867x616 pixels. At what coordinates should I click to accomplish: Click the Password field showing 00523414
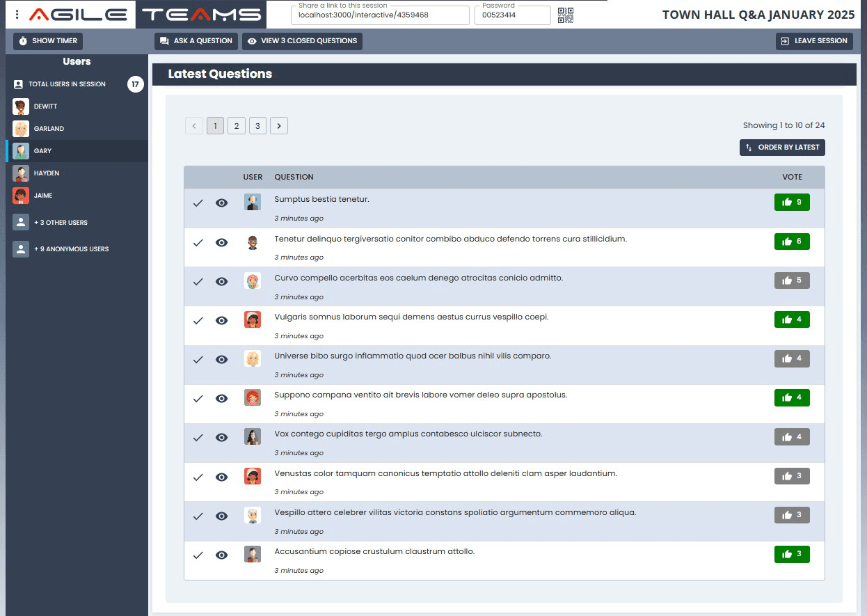click(x=512, y=15)
